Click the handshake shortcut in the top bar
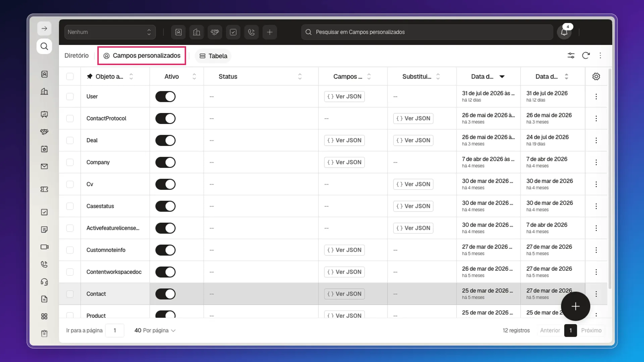Viewport: 644px width, 362px height. 215,32
